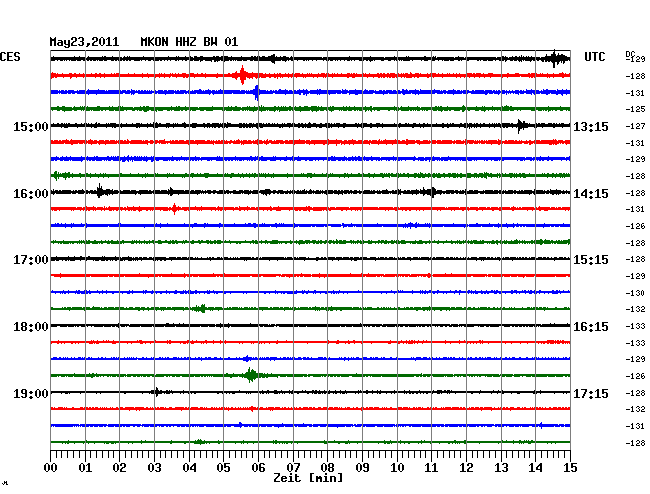Screen dimensions: 650x494
Task: Click minute tick label 12
Action: point(466,468)
